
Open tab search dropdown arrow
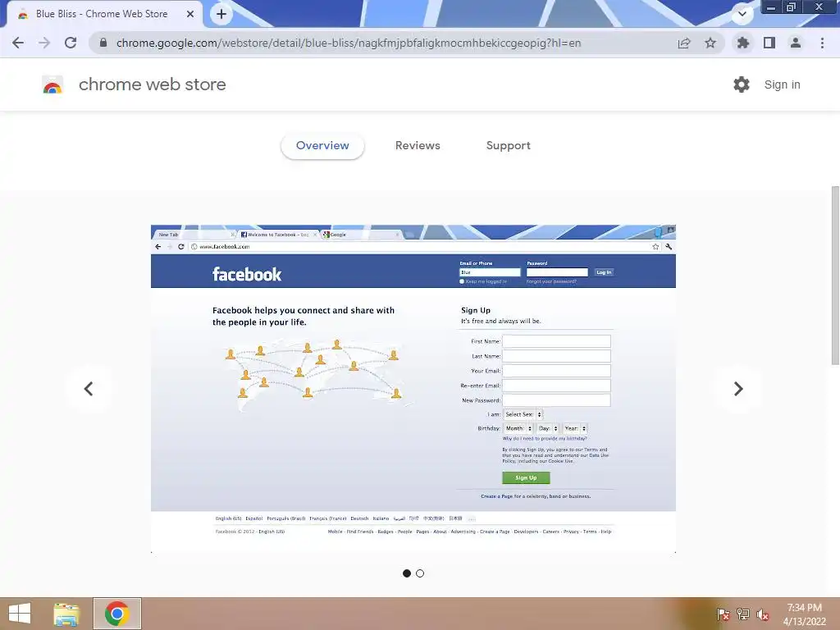tap(742, 14)
